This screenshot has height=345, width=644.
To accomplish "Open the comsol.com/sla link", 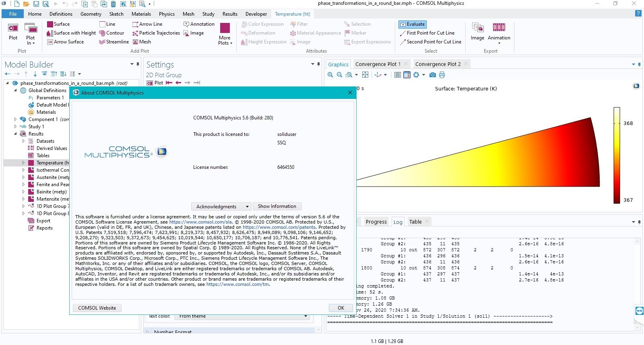I will pos(200,222).
